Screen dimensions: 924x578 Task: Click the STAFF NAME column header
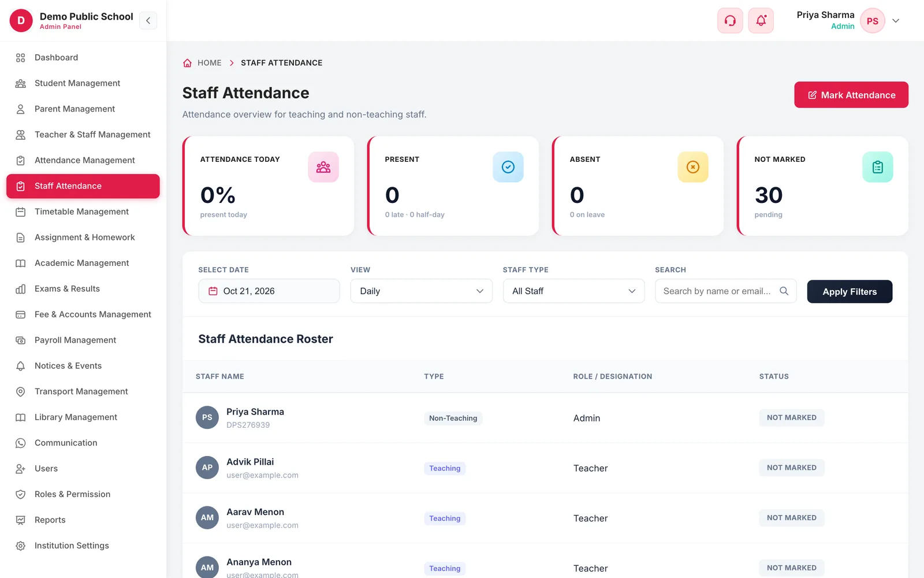220,377
